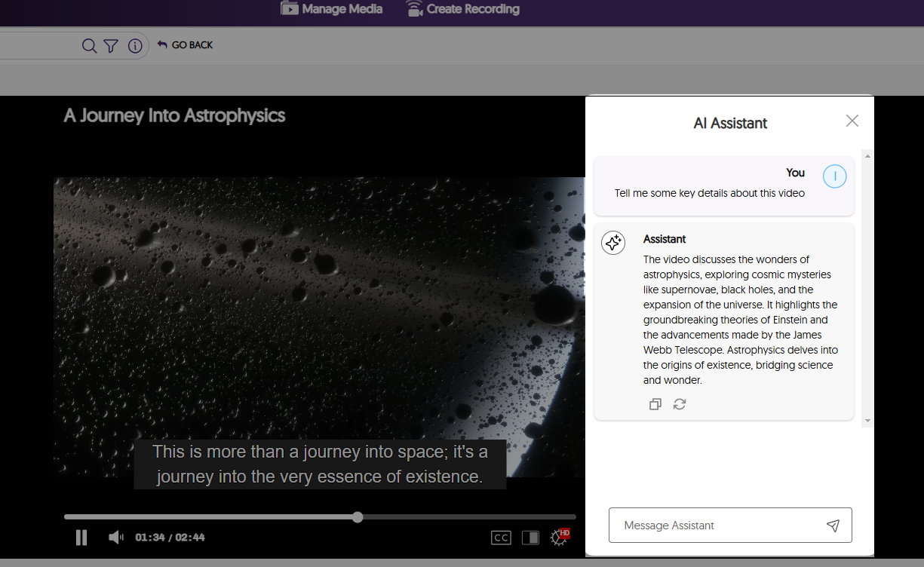Open Manage Media
Screen dimensions: 924x567
tap(332, 9)
